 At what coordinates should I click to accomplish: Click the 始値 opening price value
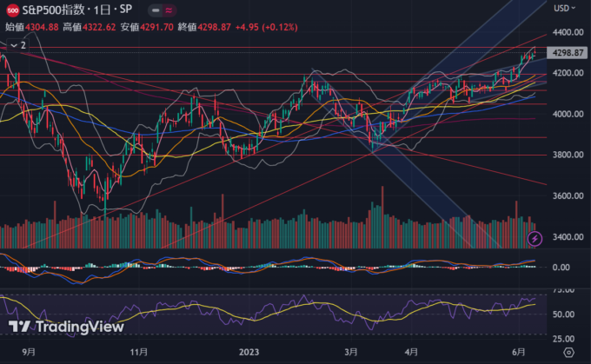click(44, 27)
